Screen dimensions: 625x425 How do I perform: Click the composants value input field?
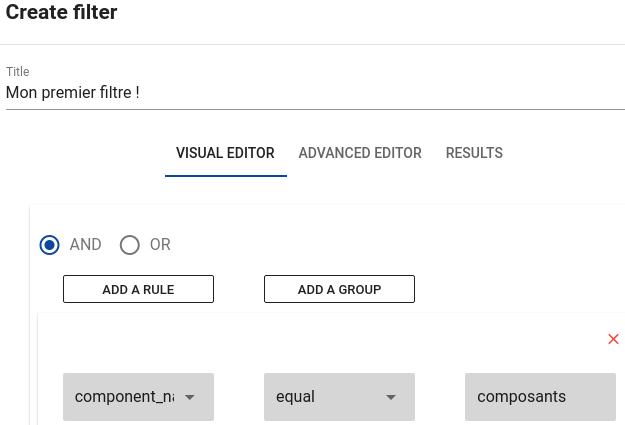click(x=540, y=397)
